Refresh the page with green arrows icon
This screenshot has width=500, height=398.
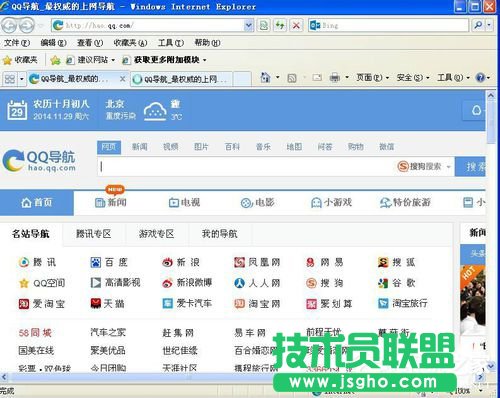(x=280, y=25)
